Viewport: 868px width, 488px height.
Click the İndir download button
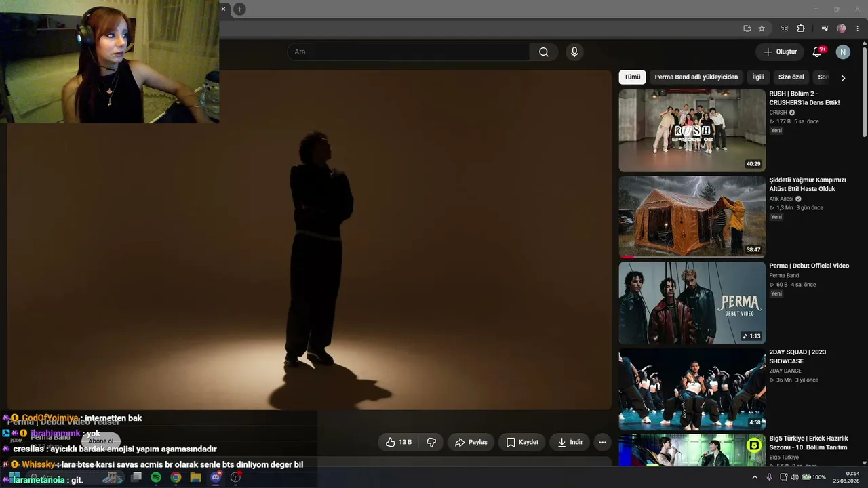point(570,442)
